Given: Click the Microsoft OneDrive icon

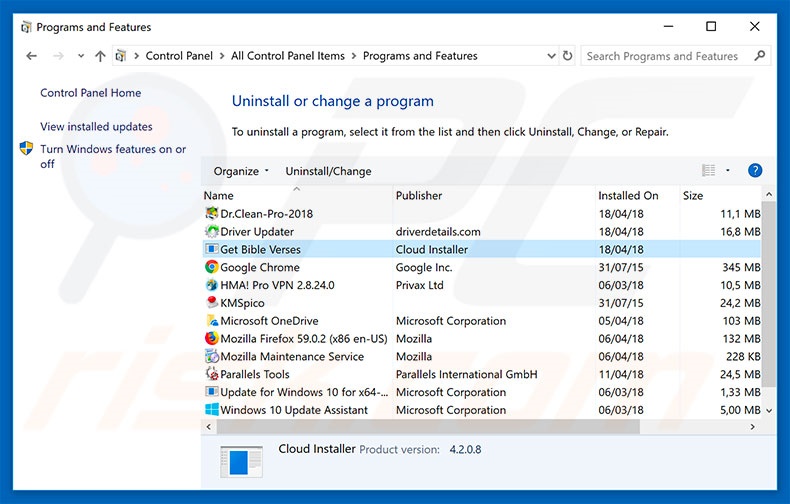Looking at the screenshot, I should (212, 321).
